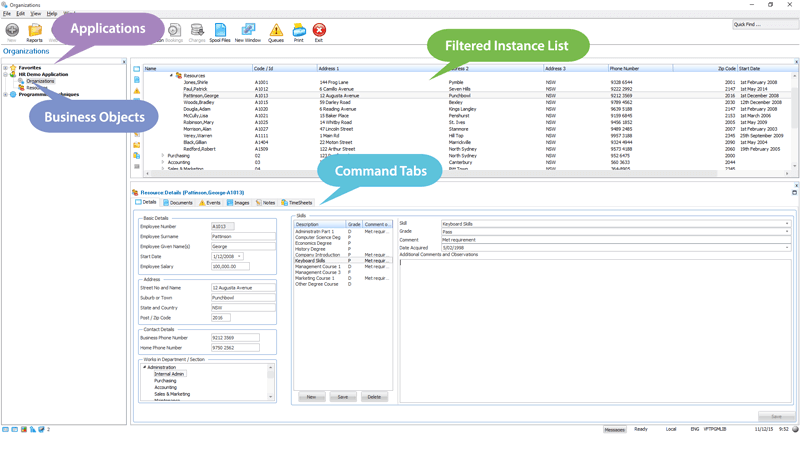
Task: Open the Bookings toolbar icon
Action: 174,32
